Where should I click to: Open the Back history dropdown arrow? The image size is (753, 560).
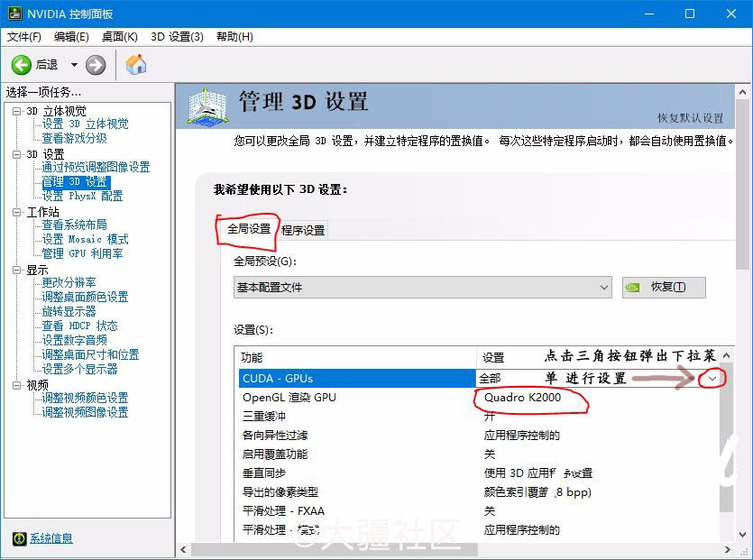(74, 65)
